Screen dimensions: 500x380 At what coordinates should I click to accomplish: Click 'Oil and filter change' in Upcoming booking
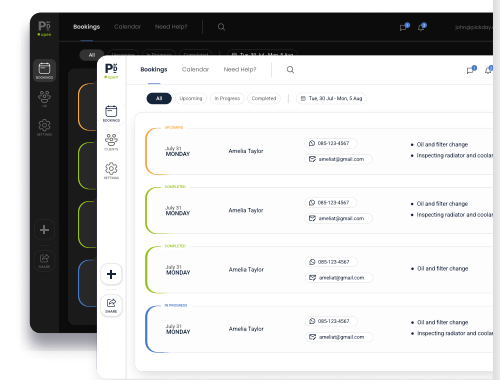click(442, 144)
